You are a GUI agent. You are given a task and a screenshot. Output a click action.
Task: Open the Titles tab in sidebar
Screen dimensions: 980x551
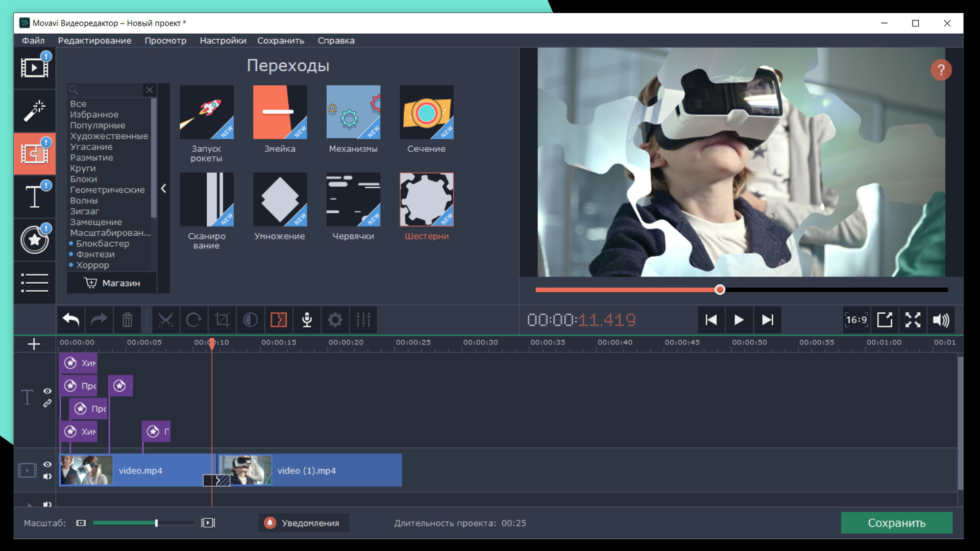pos(34,196)
